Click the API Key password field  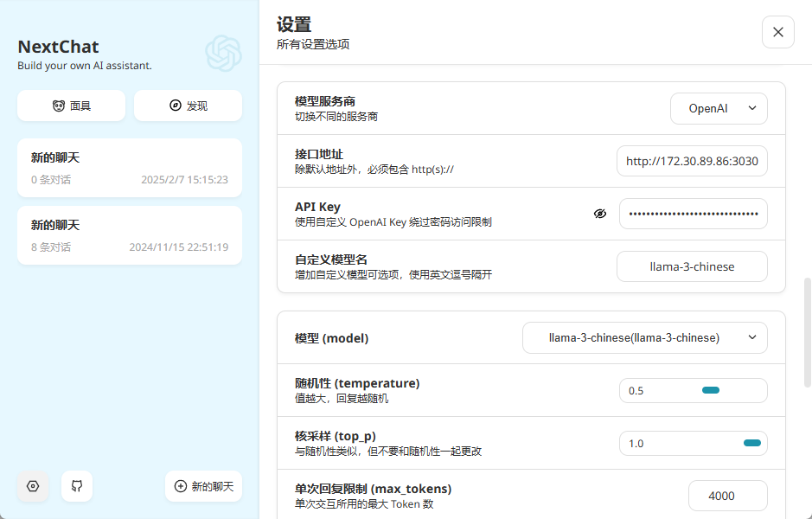click(x=693, y=214)
